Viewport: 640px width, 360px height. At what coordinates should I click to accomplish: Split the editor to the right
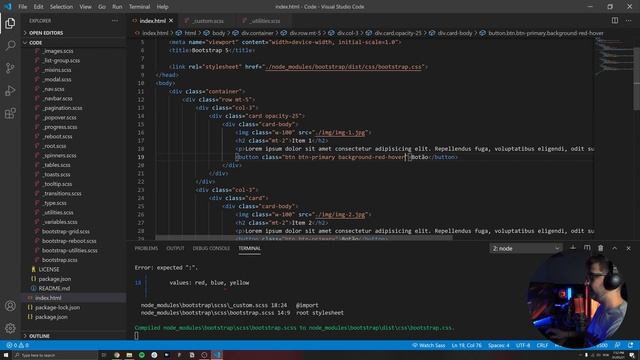(615, 20)
